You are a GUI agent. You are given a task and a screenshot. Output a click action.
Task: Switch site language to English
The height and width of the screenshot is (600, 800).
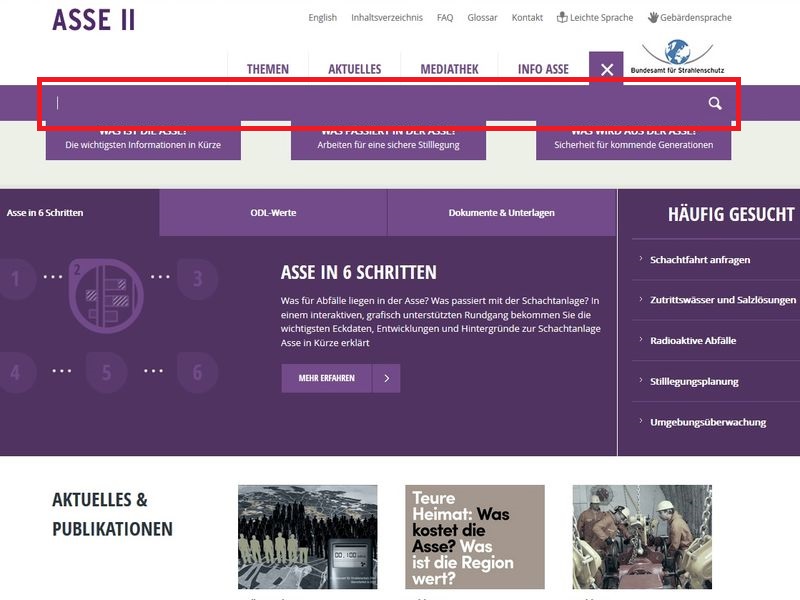tap(322, 17)
